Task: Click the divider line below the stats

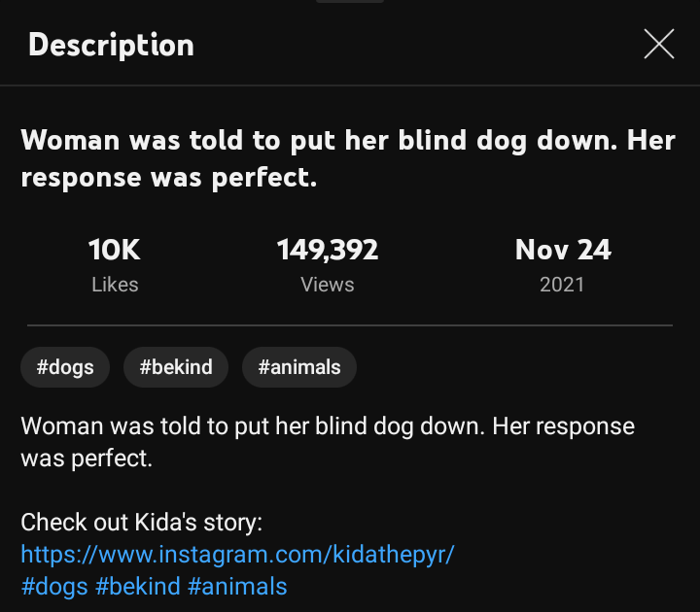Action: pyautogui.click(x=350, y=324)
